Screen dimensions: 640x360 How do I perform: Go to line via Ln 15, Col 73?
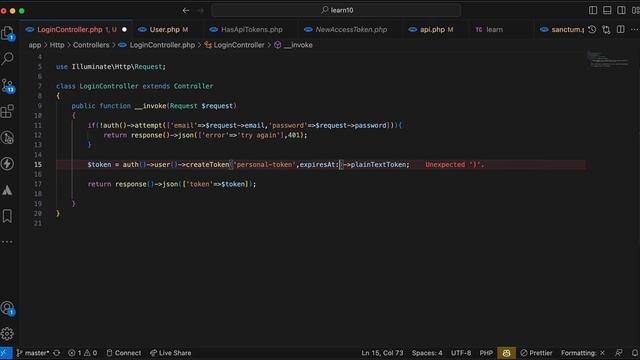pyautogui.click(x=382, y=353)
